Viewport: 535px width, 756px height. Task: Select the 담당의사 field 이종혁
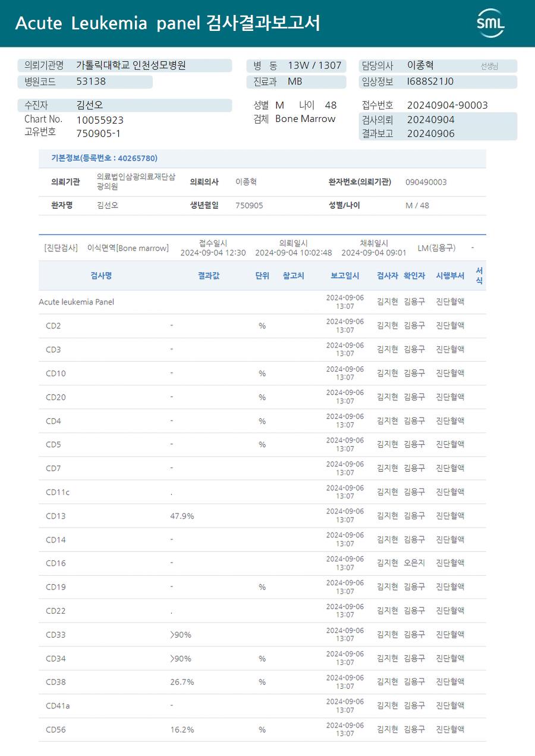click(x=420, y=65)
